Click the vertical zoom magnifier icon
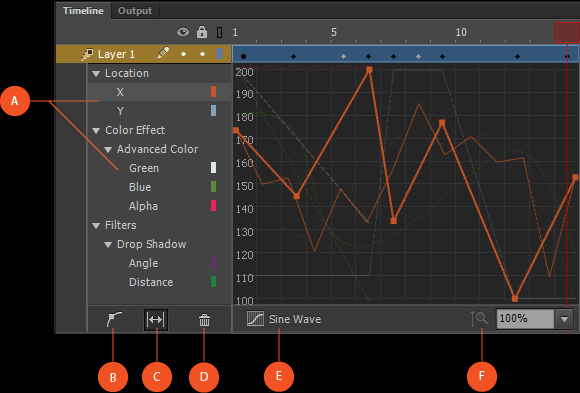 [x=479, y=319]
